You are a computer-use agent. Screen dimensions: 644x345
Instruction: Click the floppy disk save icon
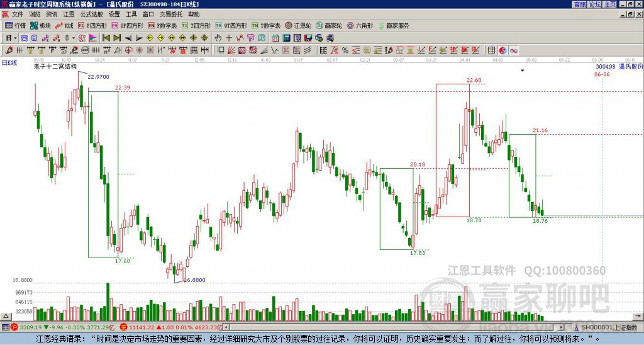tap(308, 38)
